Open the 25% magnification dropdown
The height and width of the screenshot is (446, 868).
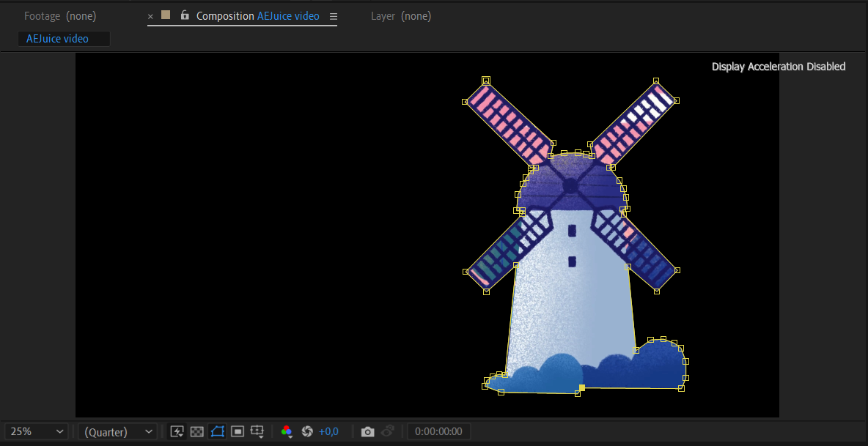[37, 431]
